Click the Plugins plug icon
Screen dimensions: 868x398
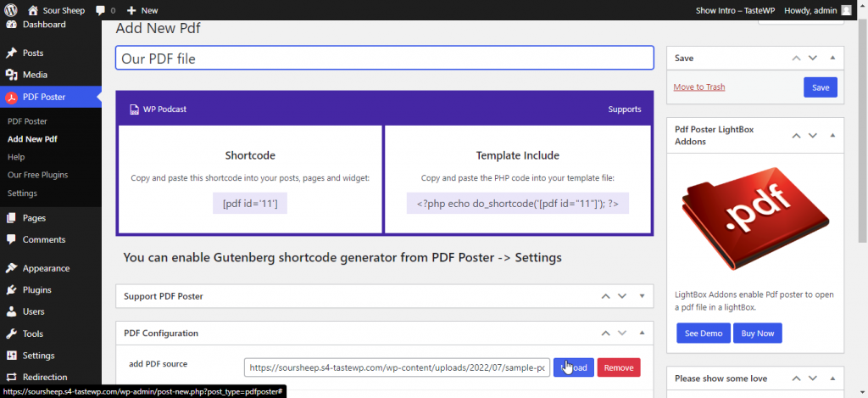pos(11,290)
